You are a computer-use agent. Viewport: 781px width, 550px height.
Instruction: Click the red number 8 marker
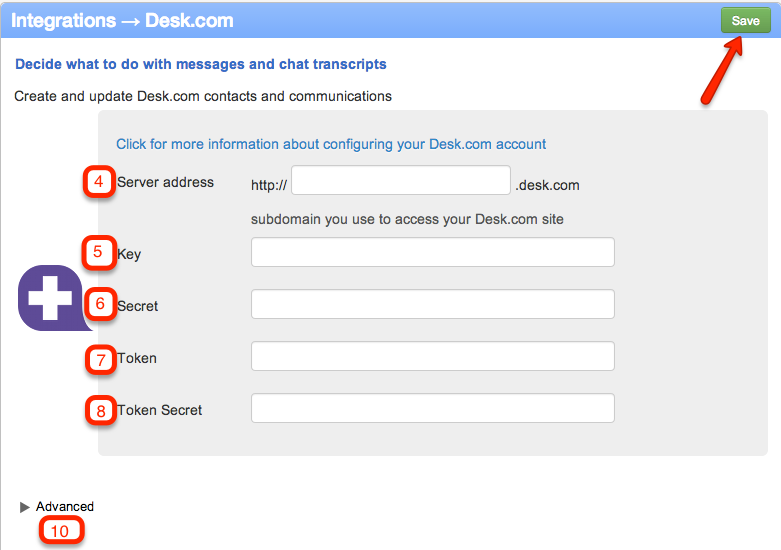coord(101,411)
